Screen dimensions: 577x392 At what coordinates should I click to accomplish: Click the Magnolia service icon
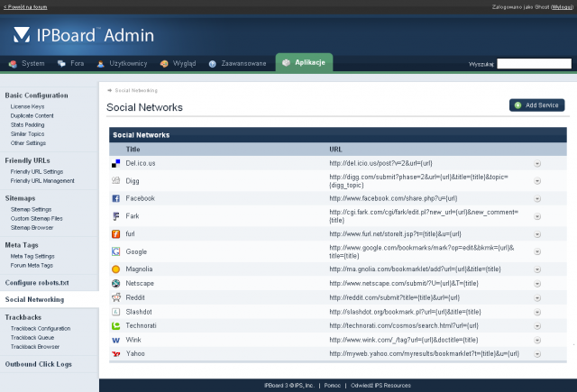pos(116,269)
